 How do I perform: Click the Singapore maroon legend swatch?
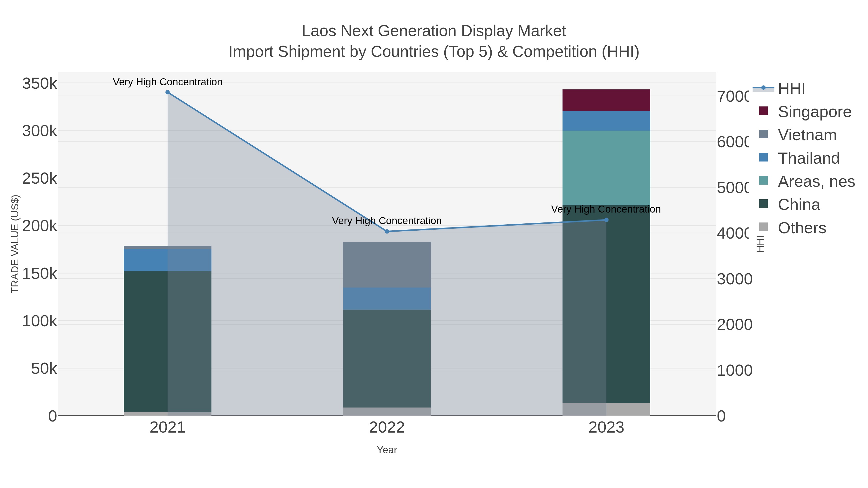(764, 111)
